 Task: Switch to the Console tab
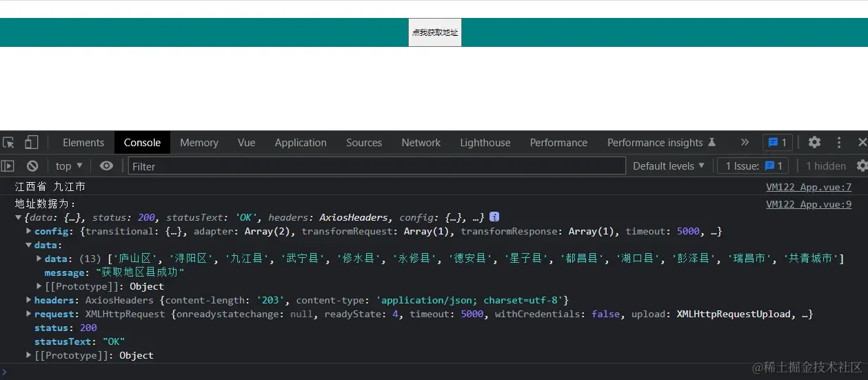point(142,143)
